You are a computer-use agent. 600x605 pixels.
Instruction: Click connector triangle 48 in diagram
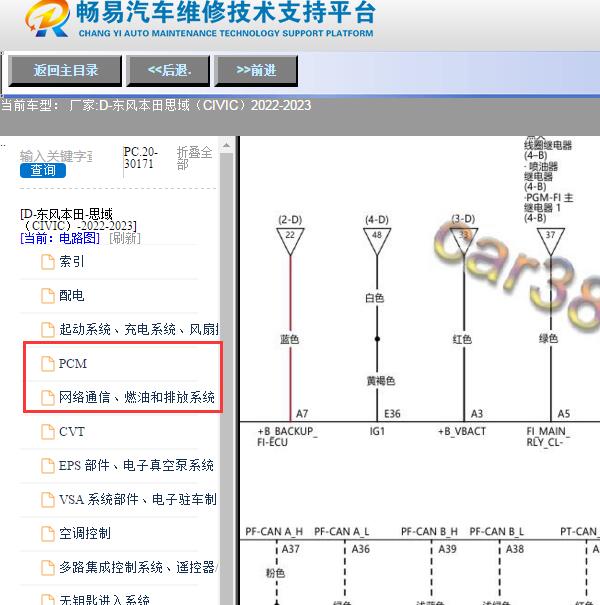[x=377, y=241]
